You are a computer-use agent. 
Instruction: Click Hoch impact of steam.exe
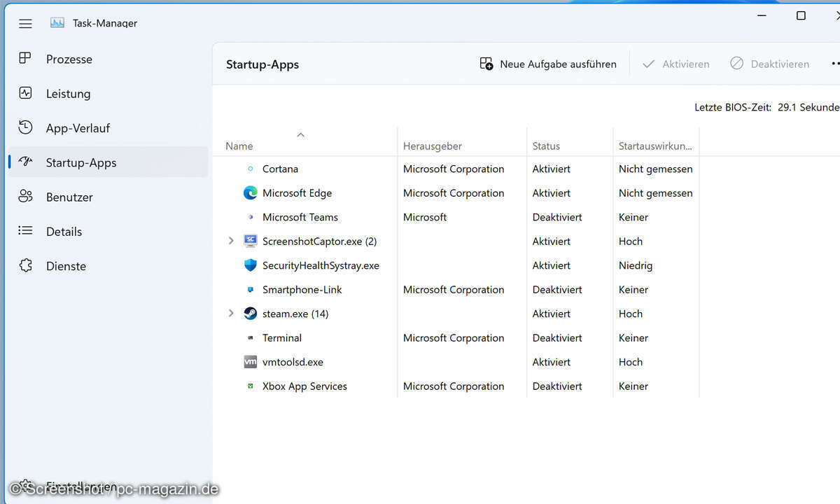coord(631,314)
